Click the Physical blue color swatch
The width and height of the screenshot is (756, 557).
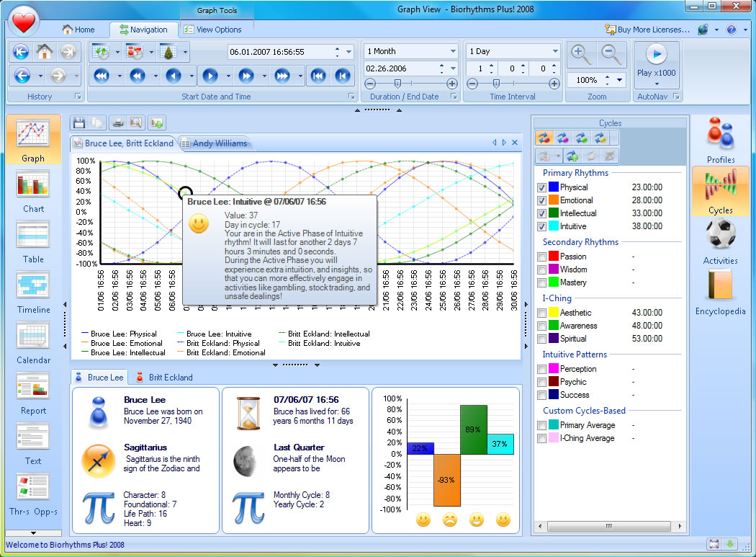(x=554, y=187)
